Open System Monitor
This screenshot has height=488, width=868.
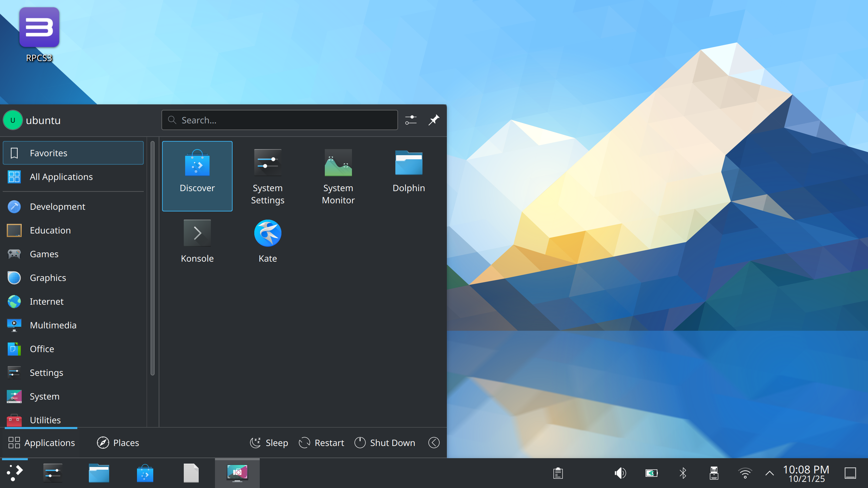click(338, 176)
